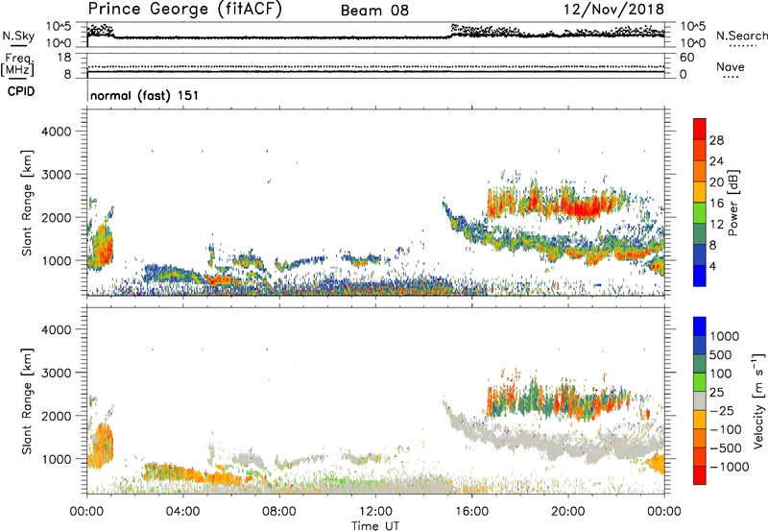Click the '3000' tick on the Velocity panel axis
The width and height of the screenshot is (768, 532).
pyautogui.click(x=56, y=373)
